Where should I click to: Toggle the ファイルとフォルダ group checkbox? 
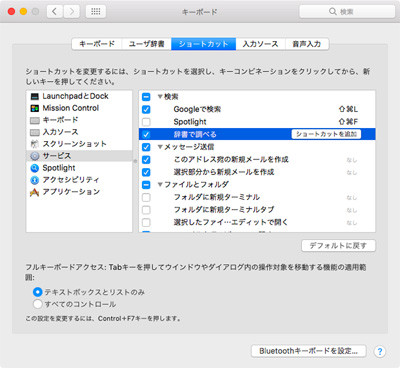click(x=146, y=185)
